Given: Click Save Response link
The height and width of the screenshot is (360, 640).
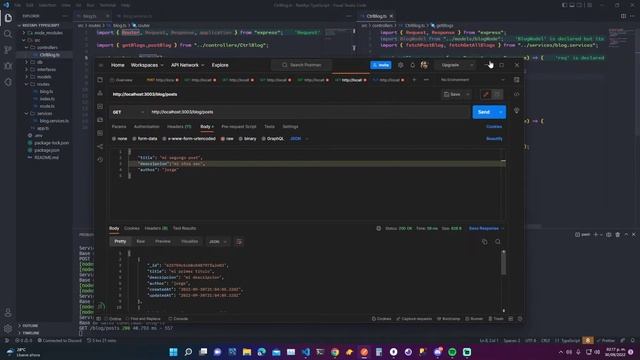Looking at the screenshot, I should click(x=484, y=228).
